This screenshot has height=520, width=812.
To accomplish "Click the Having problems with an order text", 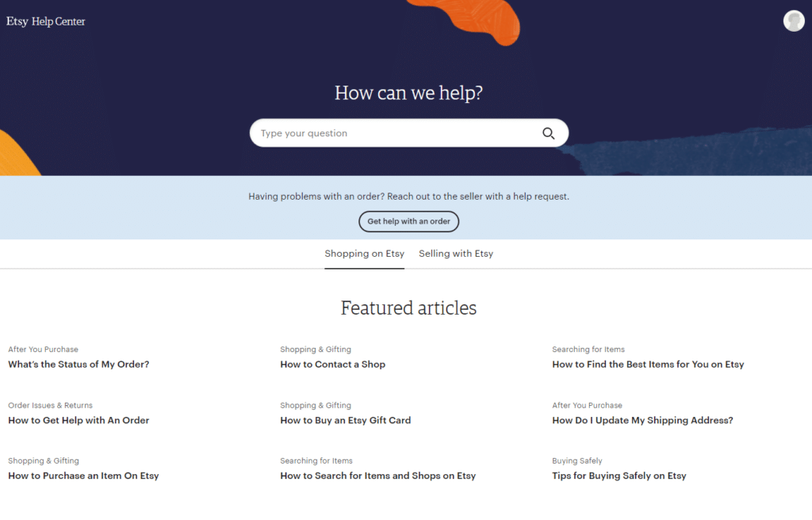I will pyautogui.click(x=408, y=197).
